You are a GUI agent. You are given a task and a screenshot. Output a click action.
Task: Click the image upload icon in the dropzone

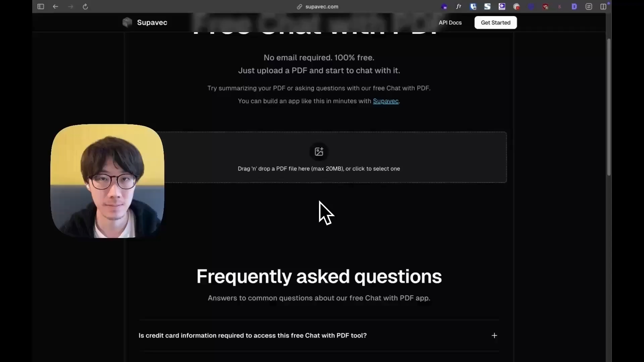[x=319, y=152]
